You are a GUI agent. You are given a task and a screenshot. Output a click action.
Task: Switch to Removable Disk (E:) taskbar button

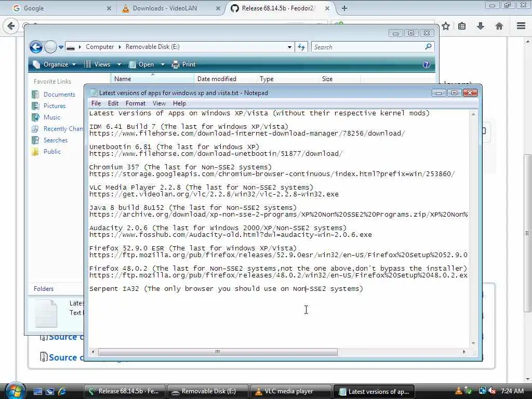[207, 392]
